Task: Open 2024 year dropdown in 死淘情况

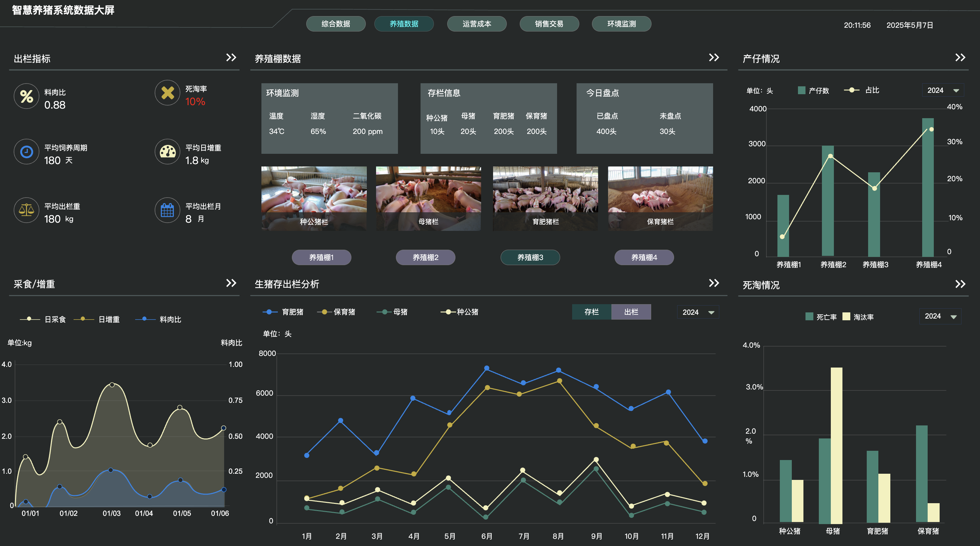Action: [940, 316]
